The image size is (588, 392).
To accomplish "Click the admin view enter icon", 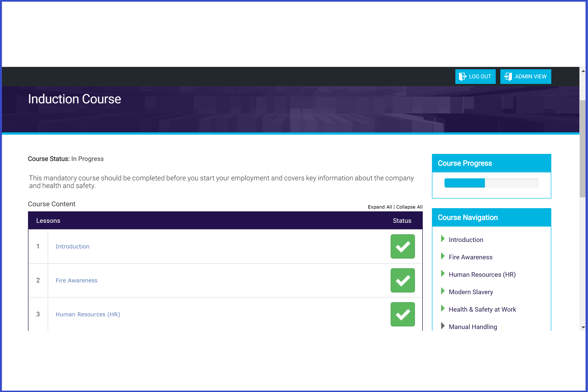I will (508, 77).
